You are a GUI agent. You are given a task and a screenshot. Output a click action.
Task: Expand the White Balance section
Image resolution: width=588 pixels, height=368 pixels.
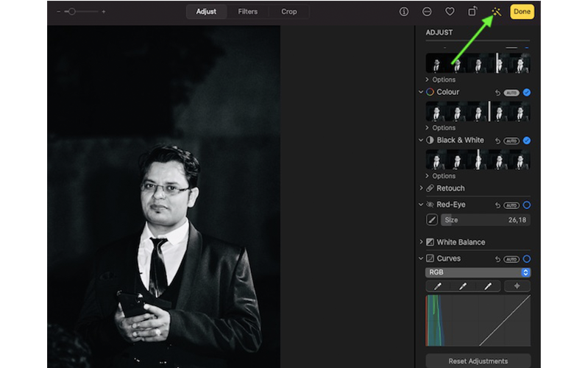pos(421,242)
